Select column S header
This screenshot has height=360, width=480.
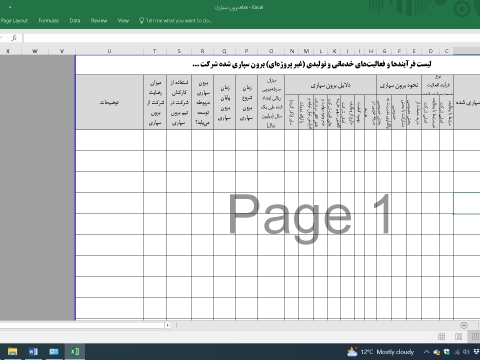point(179,51)
